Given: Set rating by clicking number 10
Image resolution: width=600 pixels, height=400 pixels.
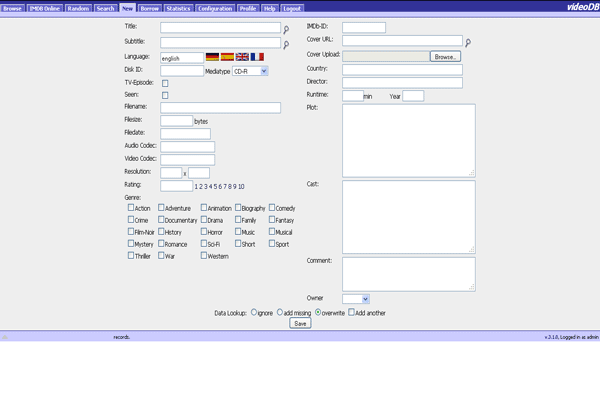Looking at the screenshot, I should 241,186.
